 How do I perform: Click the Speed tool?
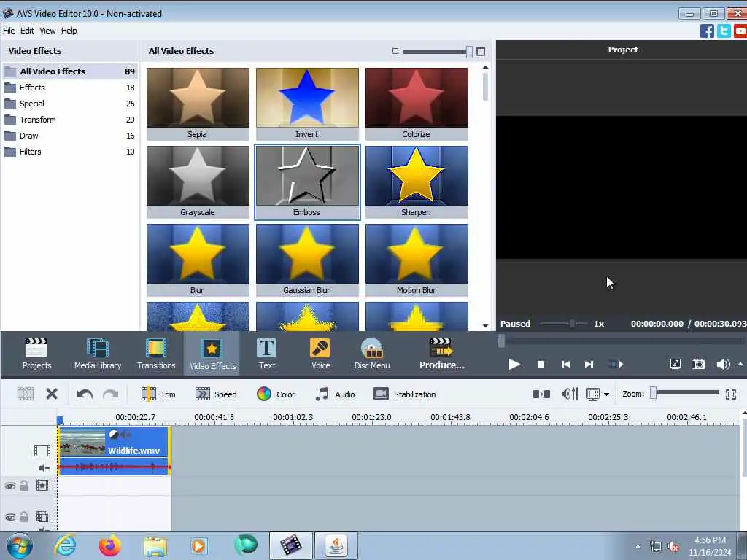pyautogui.click(x=216, y=394)
